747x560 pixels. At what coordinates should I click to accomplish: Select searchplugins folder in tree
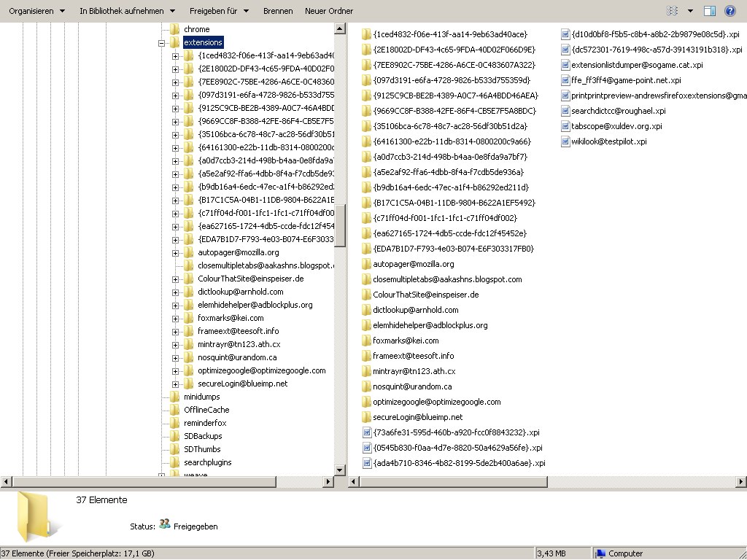208,462
